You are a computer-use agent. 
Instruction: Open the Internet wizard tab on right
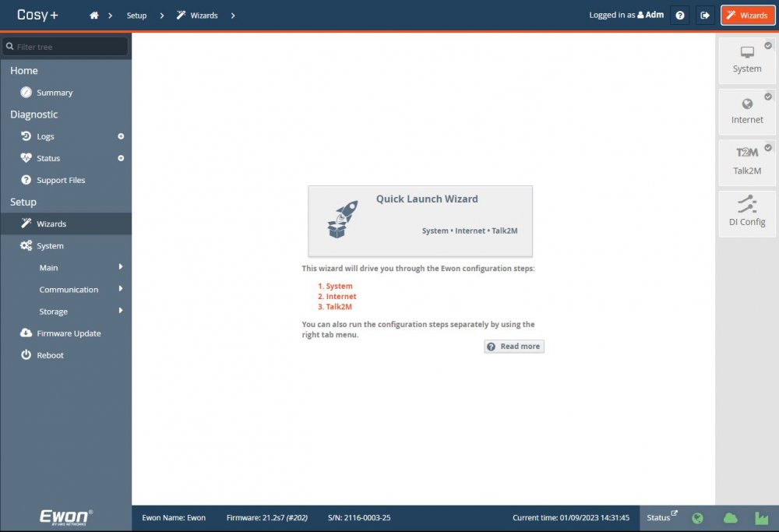pos(747,111)
